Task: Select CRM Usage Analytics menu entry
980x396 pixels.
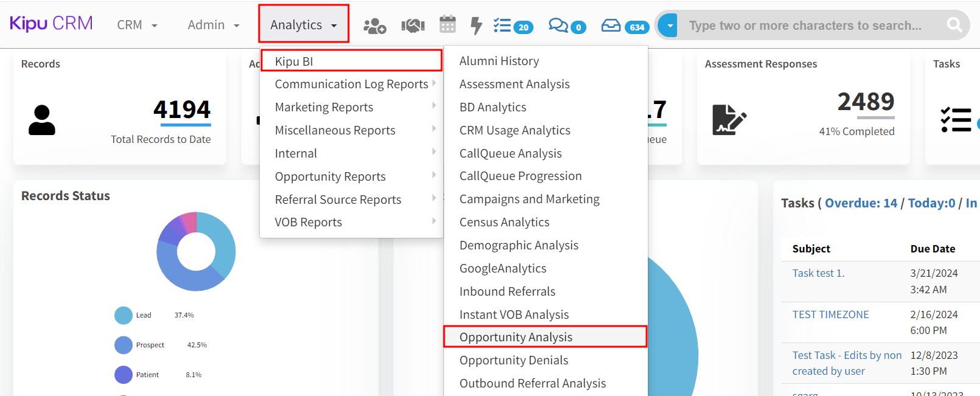Action: pos(515,130)
